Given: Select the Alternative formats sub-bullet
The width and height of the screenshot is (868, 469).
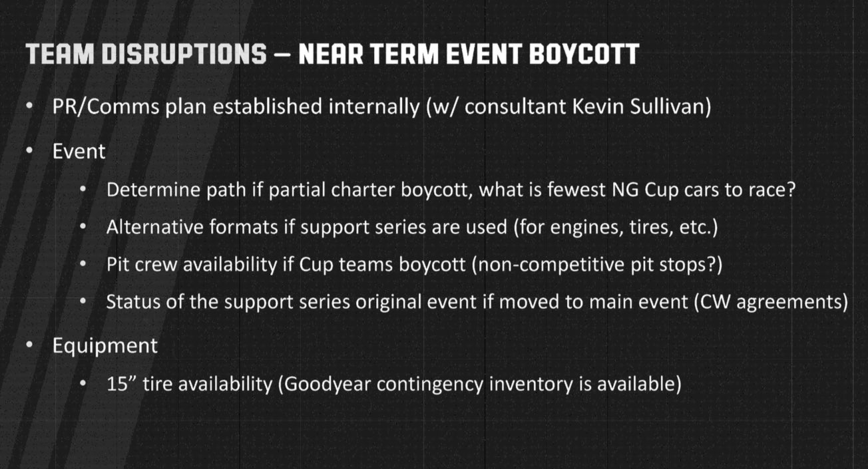Looking at the screenshot, I should pos(411,227).
